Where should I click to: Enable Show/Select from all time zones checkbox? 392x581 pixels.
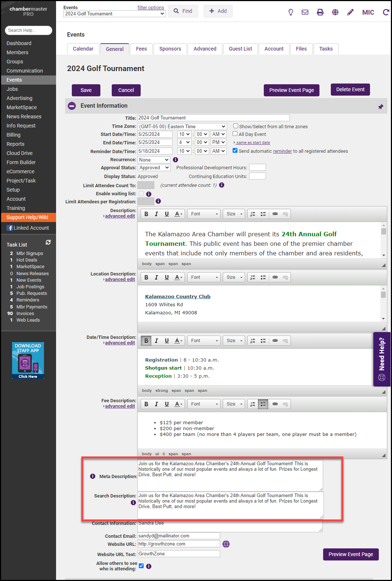(236, 126)
